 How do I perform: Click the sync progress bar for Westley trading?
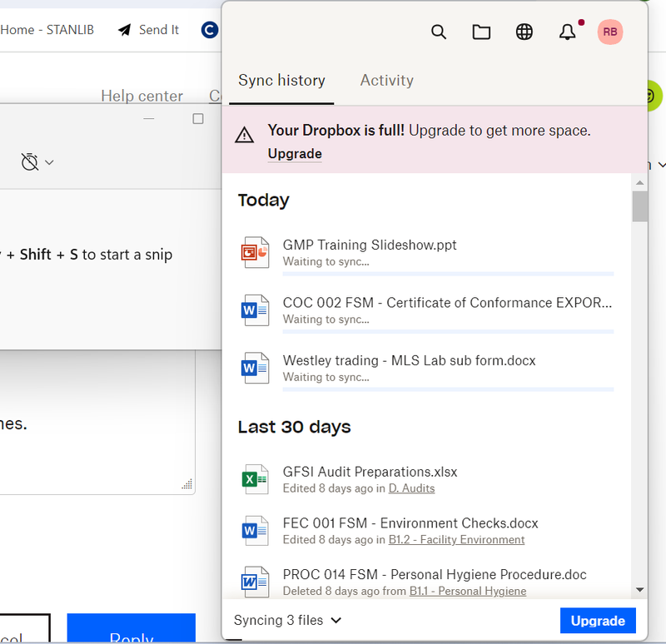click(448, 389)
